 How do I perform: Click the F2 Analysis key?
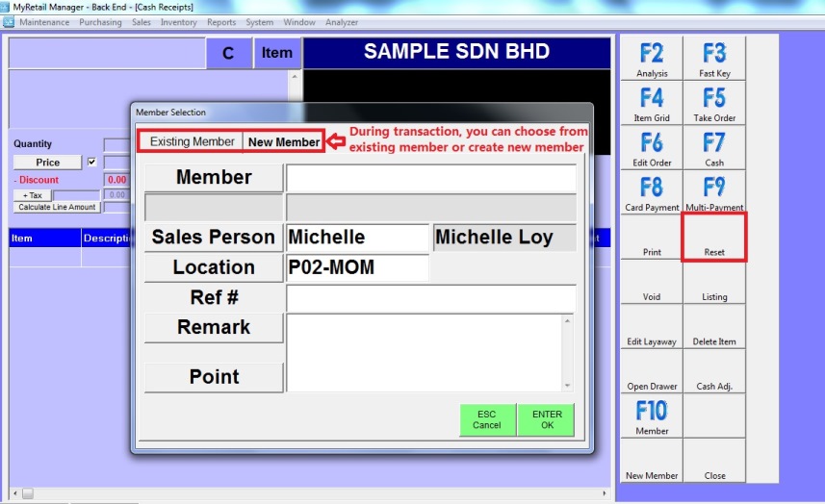click(652, 59)
